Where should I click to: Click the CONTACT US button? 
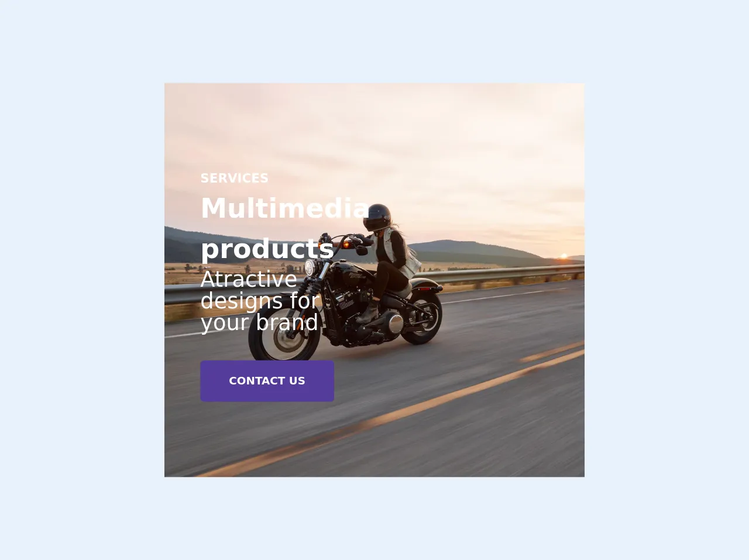(267, 381)
